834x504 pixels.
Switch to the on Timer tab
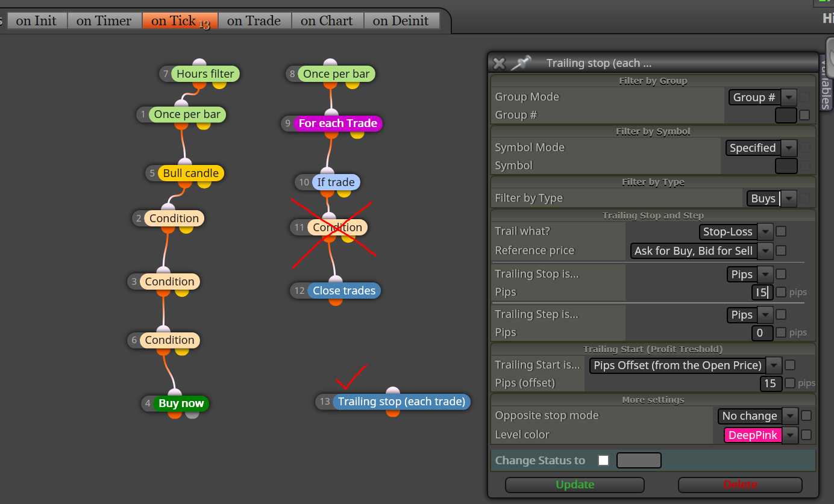point(104,20)
